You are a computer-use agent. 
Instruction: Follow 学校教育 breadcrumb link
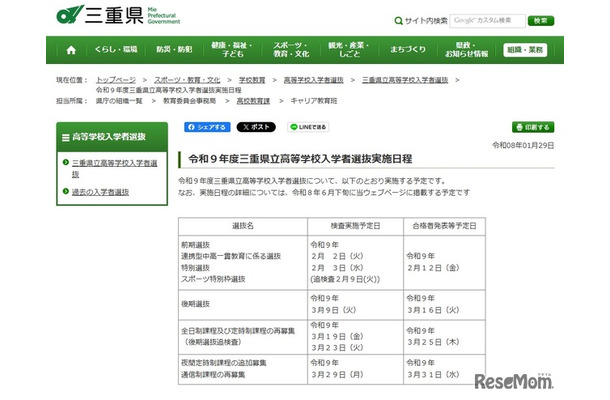pos(252,80)
